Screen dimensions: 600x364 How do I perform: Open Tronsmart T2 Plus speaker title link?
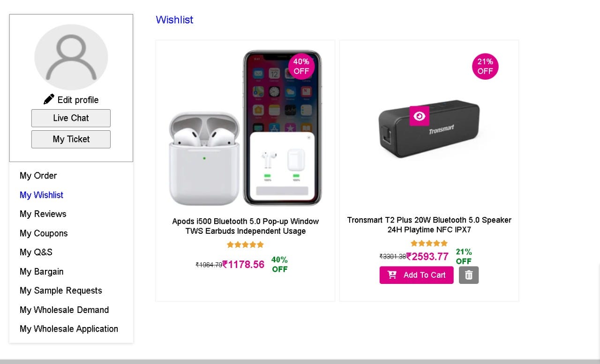click(x=429, y=225)
